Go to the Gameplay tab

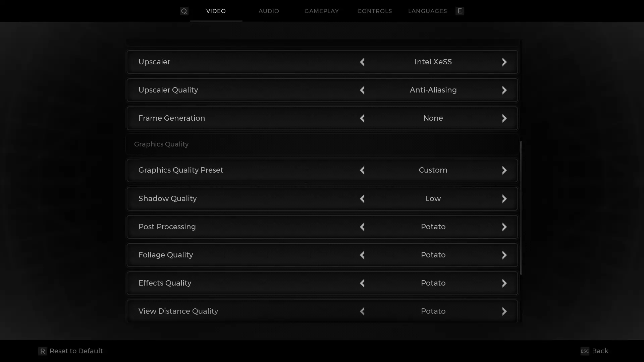point(321,11)
